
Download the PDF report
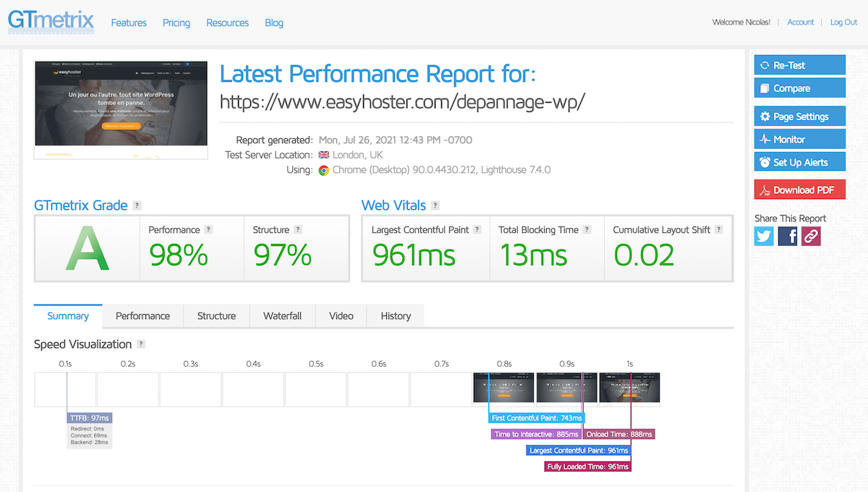click(799, 190)
